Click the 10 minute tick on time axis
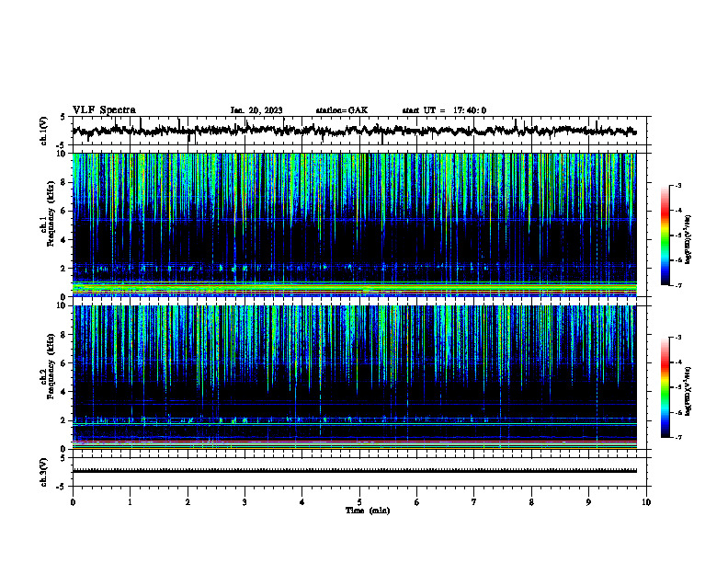This screenshot has width=728, height=563. click(646, 502)
